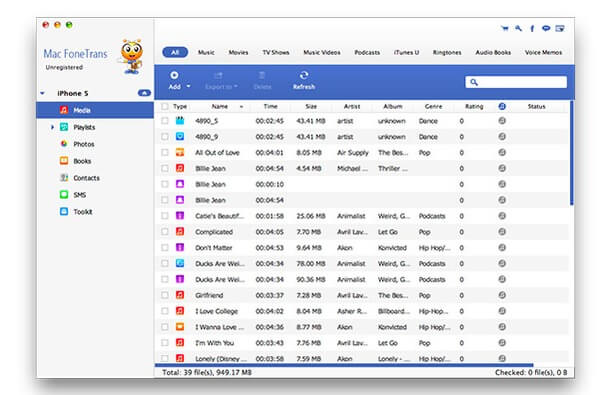
Task: Click the Export to button
Action: tap(220, 81)
